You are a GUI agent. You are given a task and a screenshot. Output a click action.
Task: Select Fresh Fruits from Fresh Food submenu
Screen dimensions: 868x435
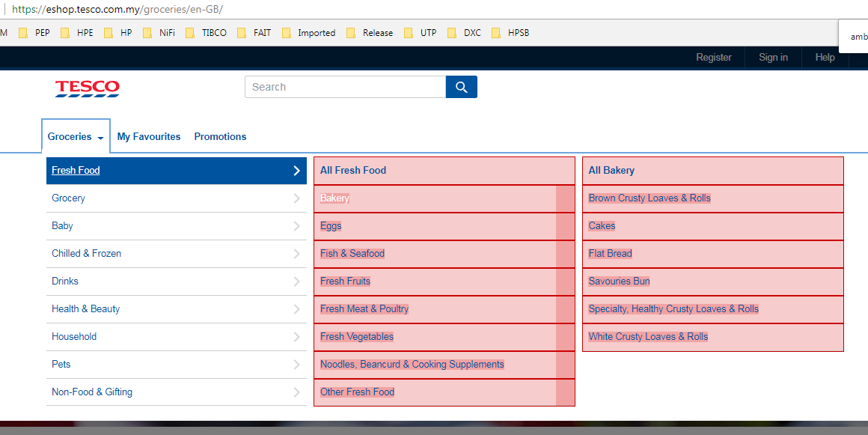(345, 282)
